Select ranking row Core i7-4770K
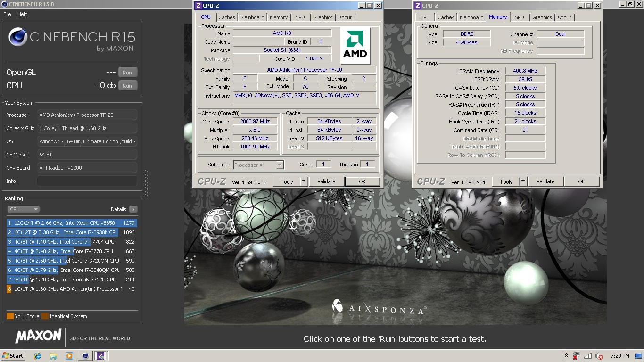The height and width of the screenshot is (362, 644). point(72,242)
